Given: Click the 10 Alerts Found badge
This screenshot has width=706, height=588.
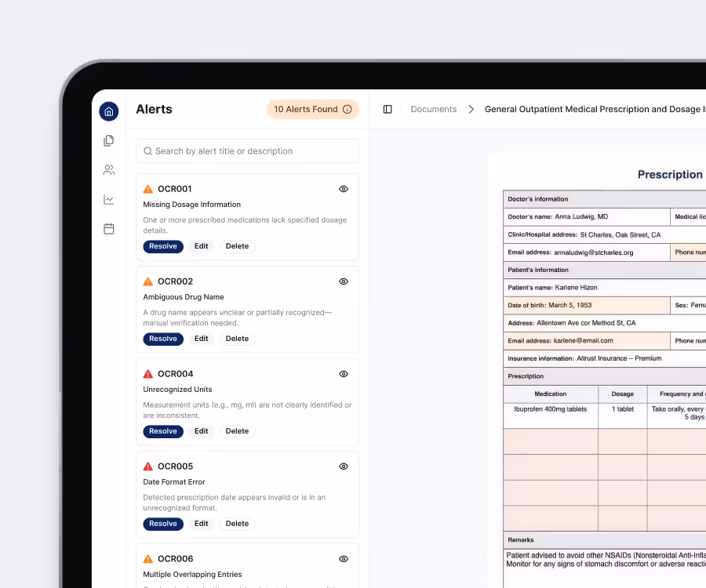Looking at the screenshot, I should (x=312, y=109).
